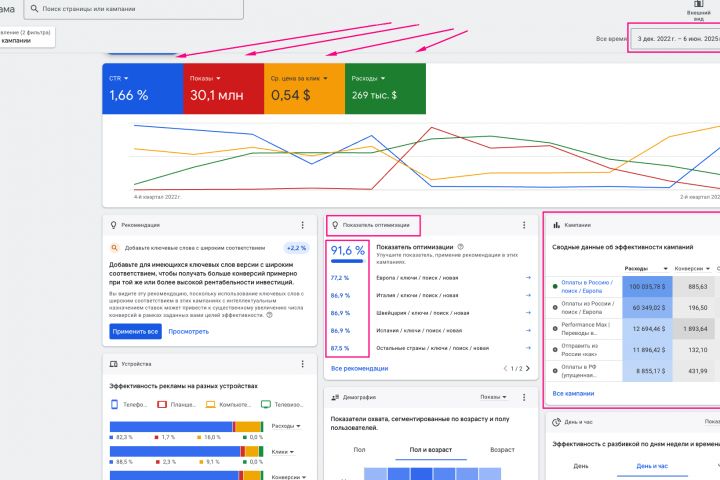Image resolution: width=720 pixels, height=480 pixels.
Task: Click the cell 60 349,02 $
Action: point(647,307)
